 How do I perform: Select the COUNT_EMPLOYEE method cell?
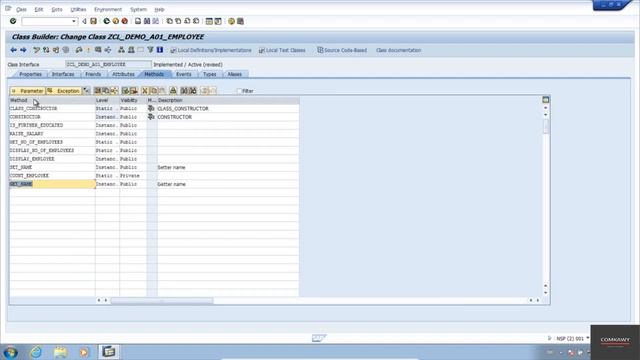pyautogui.click(x=52, y=176)
